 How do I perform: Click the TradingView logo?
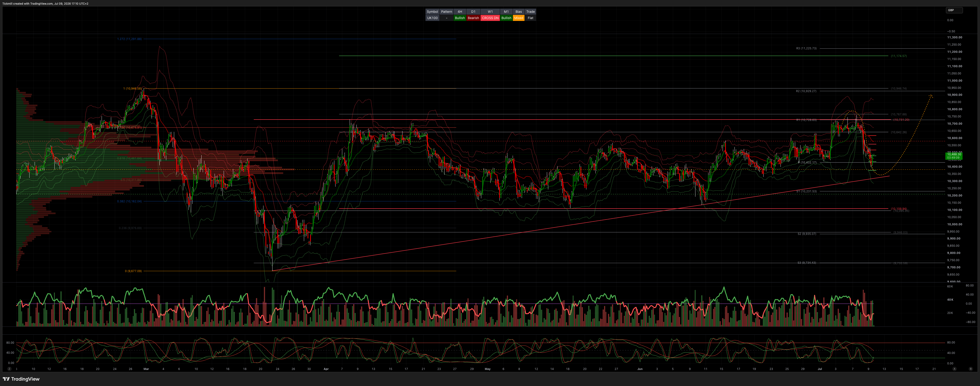pos(21,379)
